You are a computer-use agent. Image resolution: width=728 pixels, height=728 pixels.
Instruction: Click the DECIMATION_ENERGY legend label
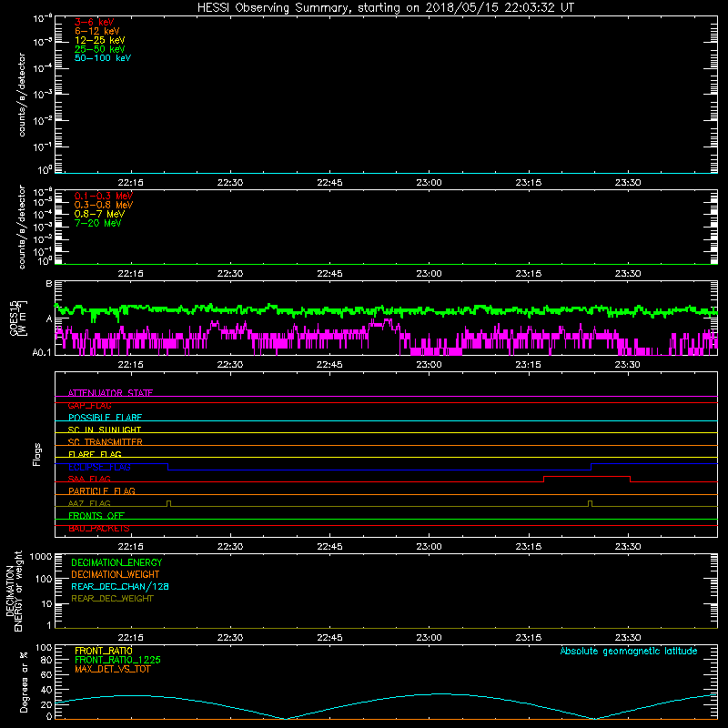116,562
